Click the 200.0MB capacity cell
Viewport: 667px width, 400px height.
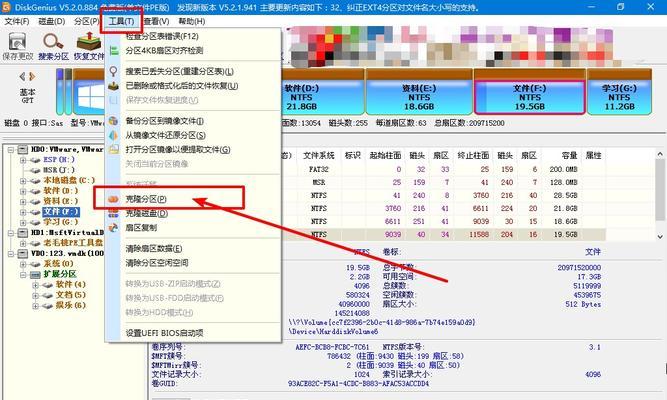click(x=563, y=169)
